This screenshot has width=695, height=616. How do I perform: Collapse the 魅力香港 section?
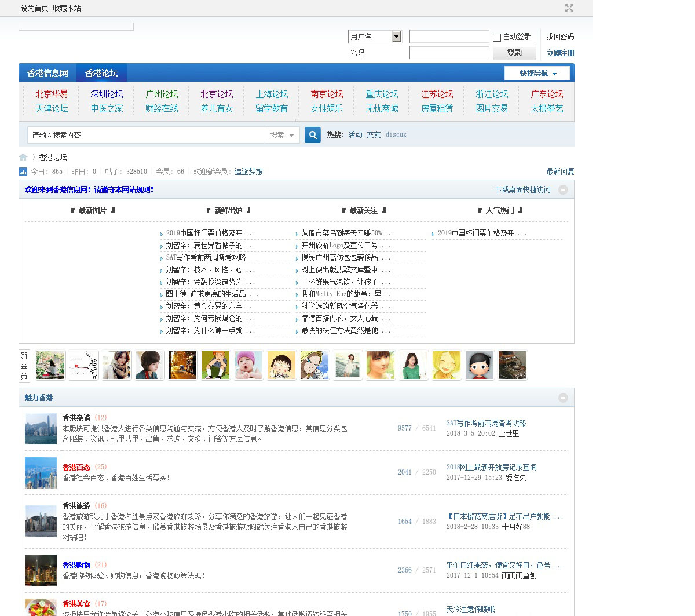563,398
